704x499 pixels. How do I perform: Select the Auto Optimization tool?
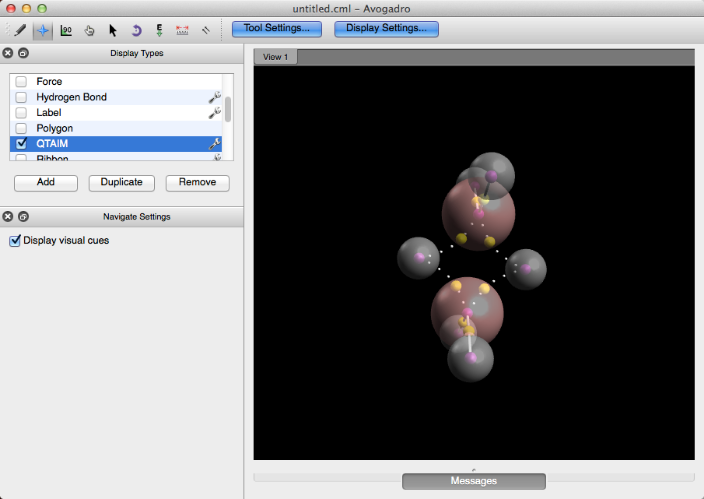[x=159, y=30]
